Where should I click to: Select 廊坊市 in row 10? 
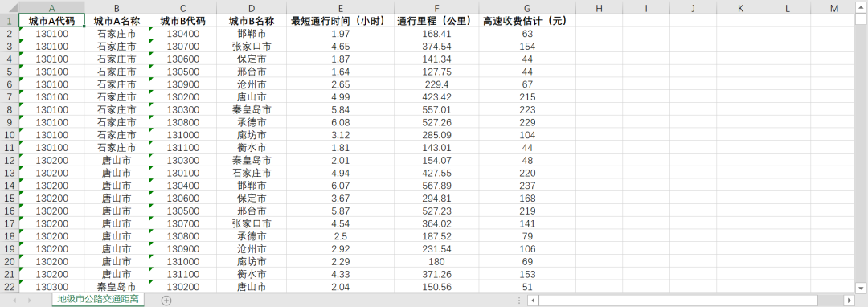click(x=252, y=135)
